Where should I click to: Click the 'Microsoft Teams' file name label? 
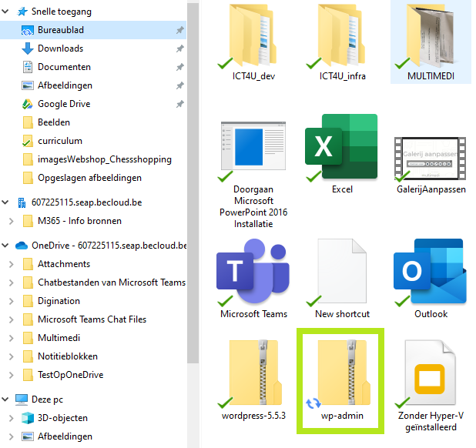coord(253,314)
